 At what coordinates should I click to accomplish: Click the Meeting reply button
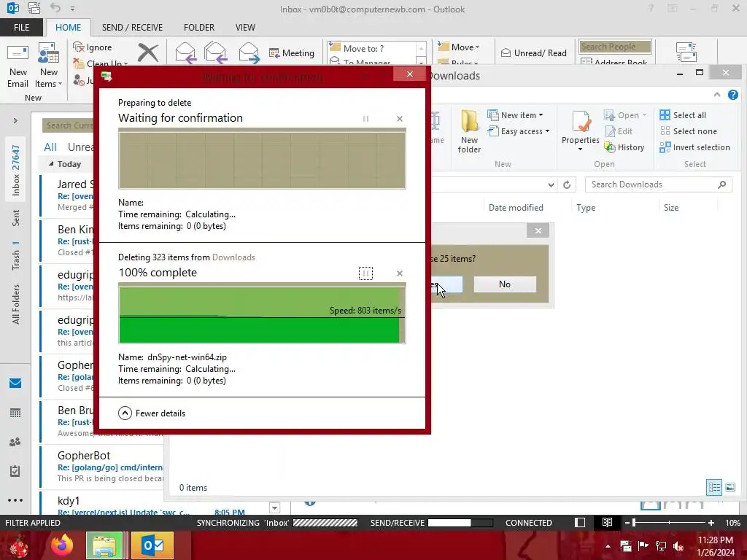[x=292, y=52]
